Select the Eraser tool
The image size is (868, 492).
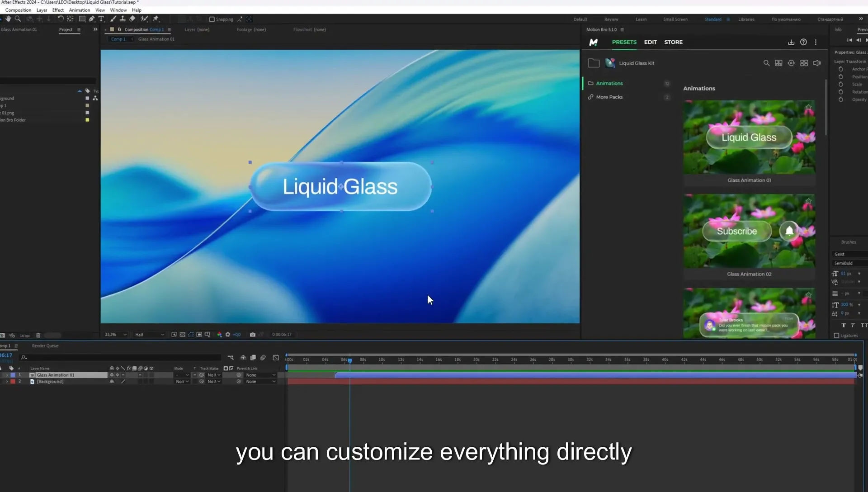132,19
